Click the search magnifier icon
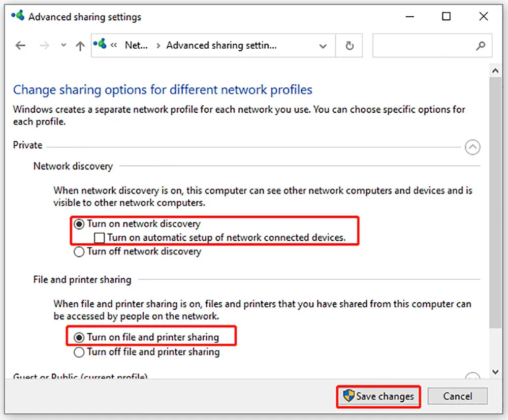The image size is (508, 420). click(x=481, y=46)
